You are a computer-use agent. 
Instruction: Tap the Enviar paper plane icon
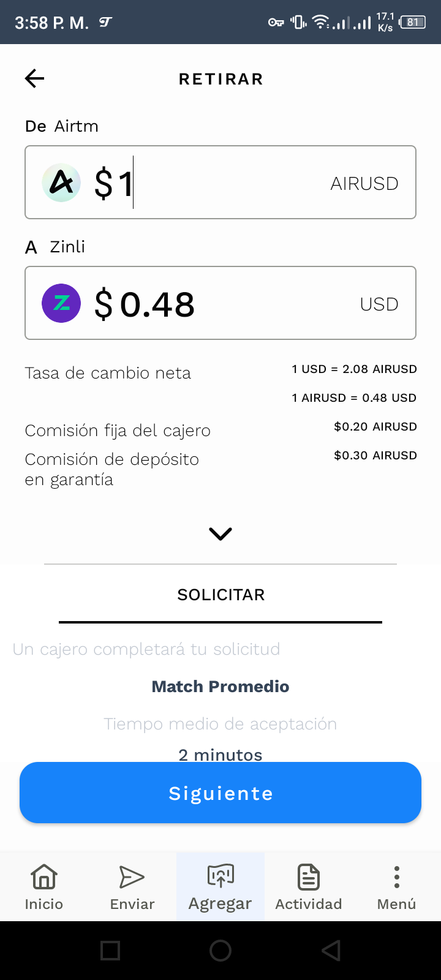[x=132, y=877]
